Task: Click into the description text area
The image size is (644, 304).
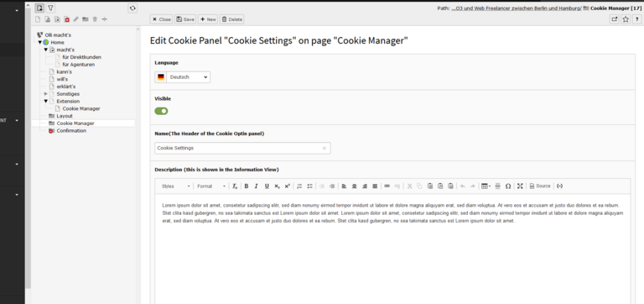Action: 392,249
